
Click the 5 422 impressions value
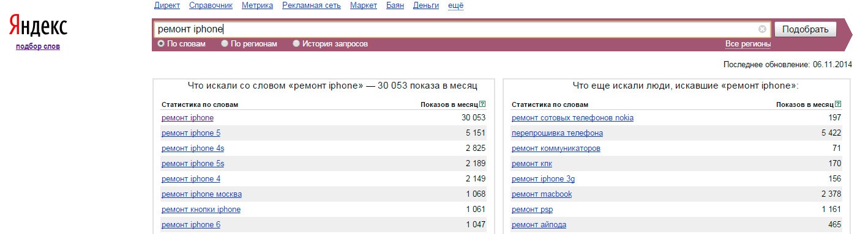pos(831,133)
